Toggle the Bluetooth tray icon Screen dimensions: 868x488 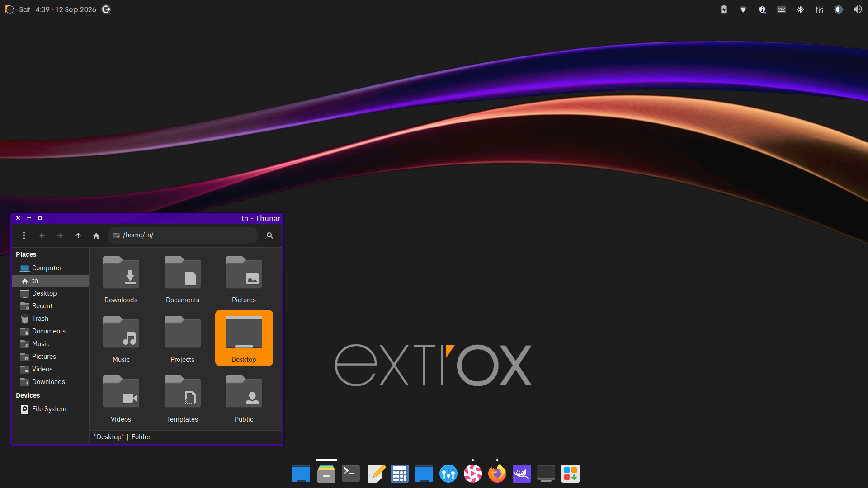tap(800, 9)
